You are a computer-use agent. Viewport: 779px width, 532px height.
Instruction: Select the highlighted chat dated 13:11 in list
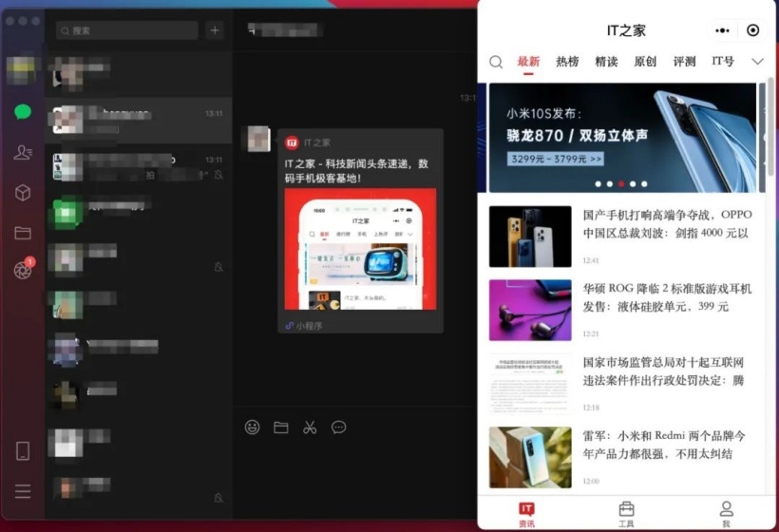click(x=139, y=120)
